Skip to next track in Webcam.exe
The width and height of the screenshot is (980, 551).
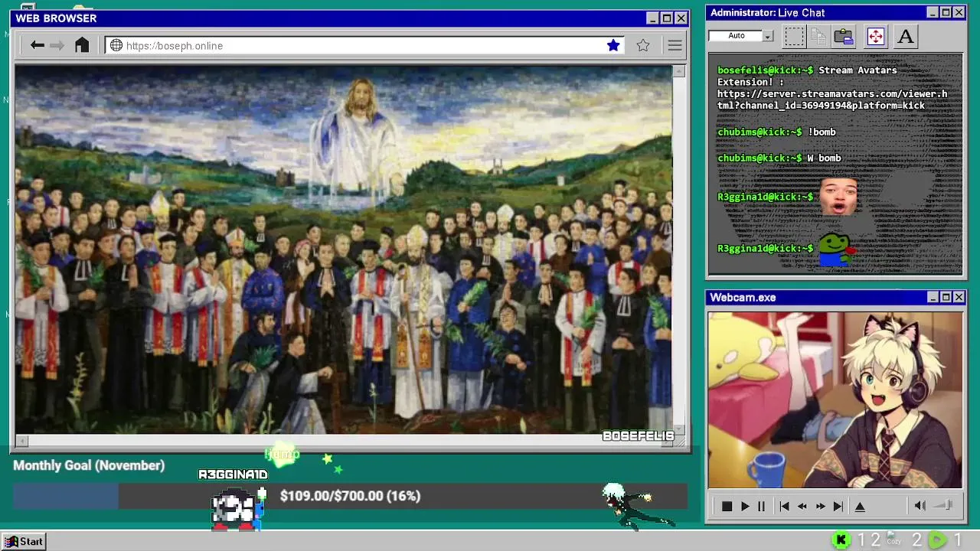coord(838,506)
